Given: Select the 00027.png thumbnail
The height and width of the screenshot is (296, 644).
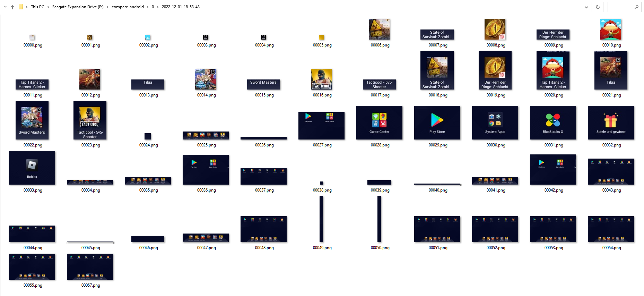Looking at the screenshot, I should click(321, 126).
